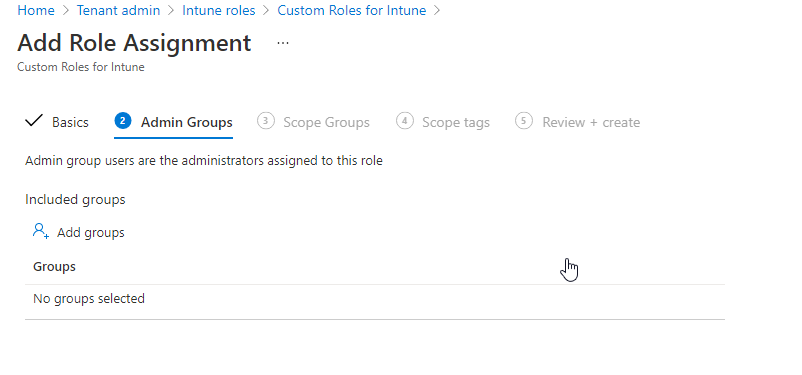Click the checkmark icon next to Basics
The width and height of the screenshot is (802, 375).
[34, 121]
